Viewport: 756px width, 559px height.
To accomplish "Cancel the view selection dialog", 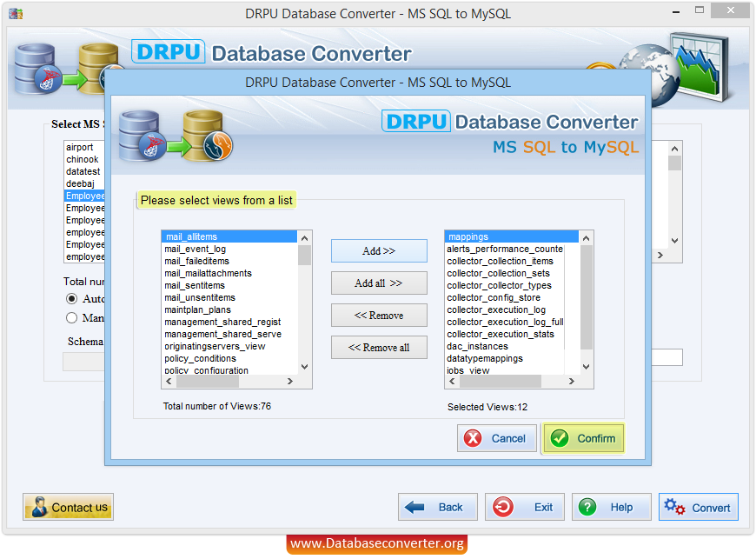I will [496, 438].
